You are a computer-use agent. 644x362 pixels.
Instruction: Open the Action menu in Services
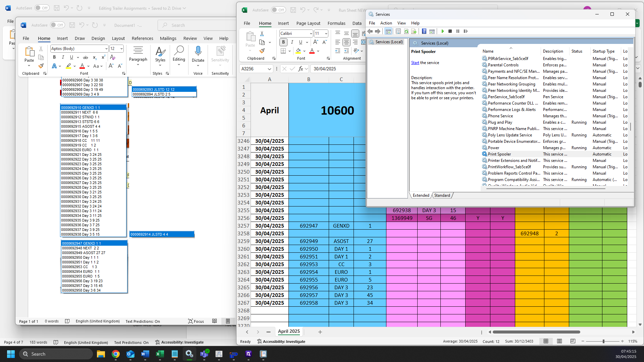click(386, 23)
